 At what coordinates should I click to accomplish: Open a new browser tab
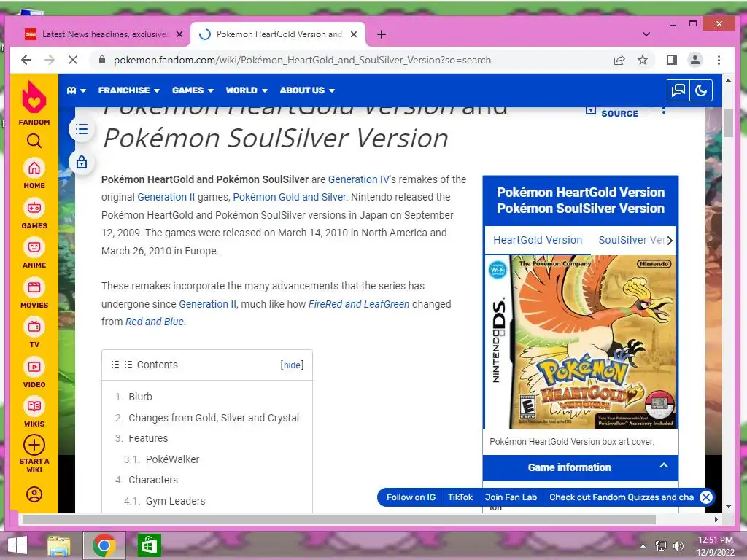[381, 34]
